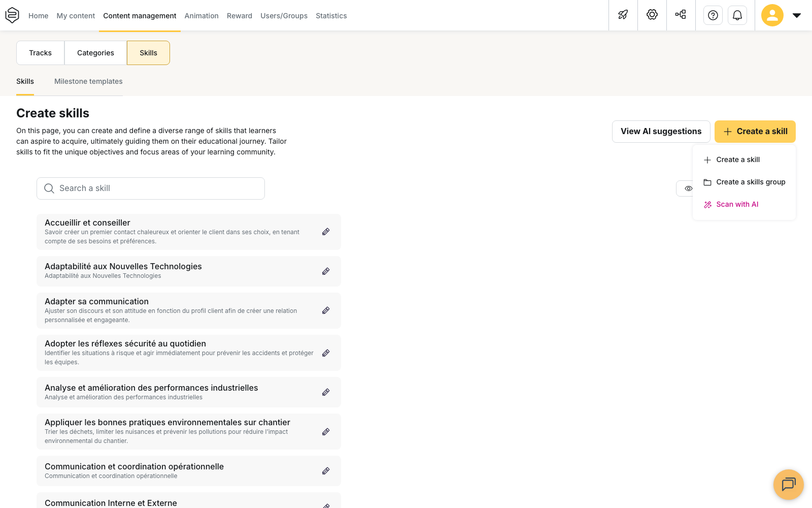Image resolution: width=812 pixels, height=508 pixels.
Task: Edit Appliquer les bonnes pratiques environnementales skill
Action: [x=326, y=432]
